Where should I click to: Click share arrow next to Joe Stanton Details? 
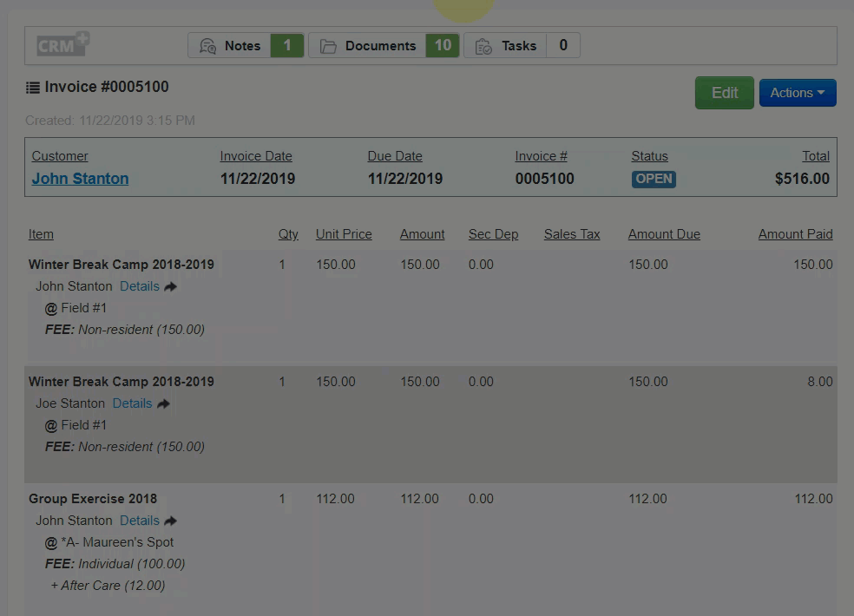click(163, 403)
